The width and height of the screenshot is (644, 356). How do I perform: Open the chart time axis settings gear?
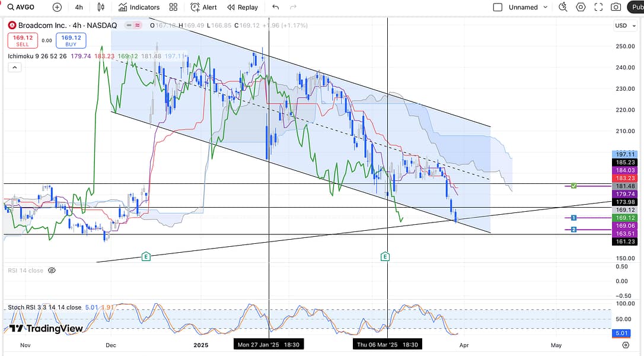coord(626,345)
